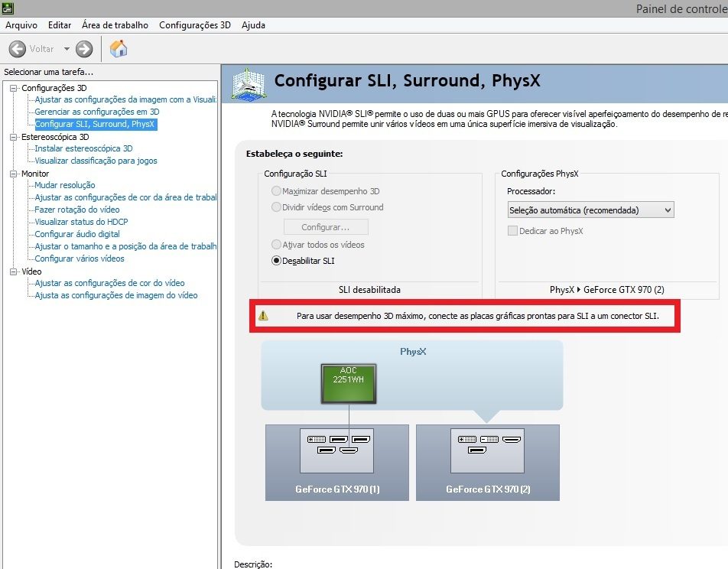The width and height of the screenshot is (728, 569).
Task: Select the AOC 2251WH monitor icon
Action: 349,384
